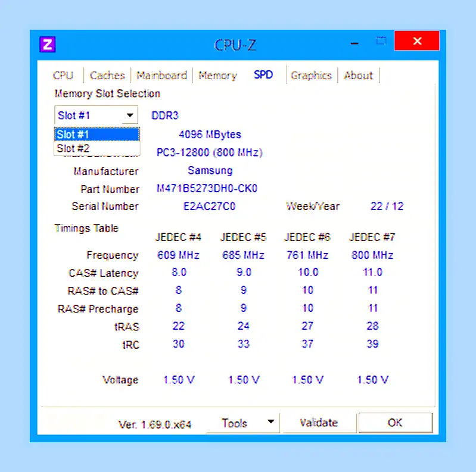The width and height of the screenshot is (476, 472).
Task: Switch to the CPU tab
Action: tap(63, 75)
